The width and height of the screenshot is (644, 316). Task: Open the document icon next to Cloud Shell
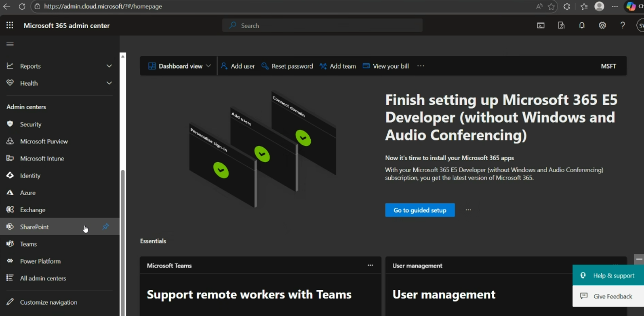point(561,25)
